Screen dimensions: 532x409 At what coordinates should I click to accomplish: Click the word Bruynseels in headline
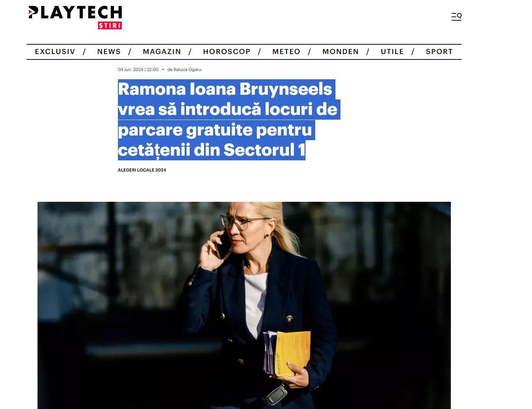tap(286, 89)
